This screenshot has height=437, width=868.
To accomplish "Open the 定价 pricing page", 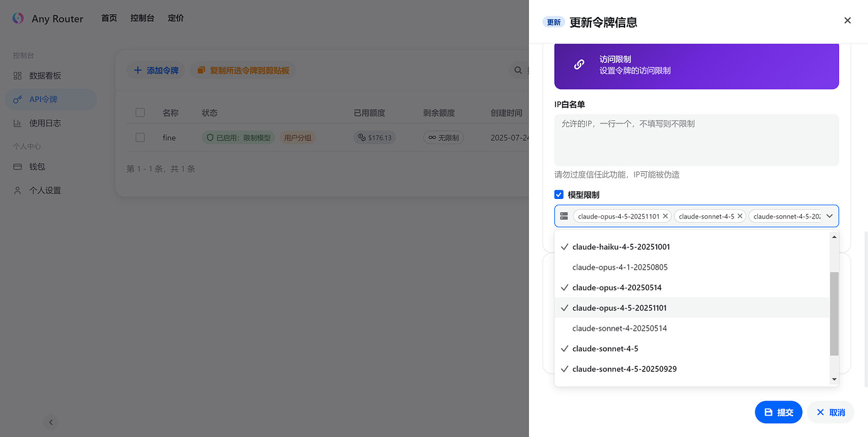I will [175, 18].
